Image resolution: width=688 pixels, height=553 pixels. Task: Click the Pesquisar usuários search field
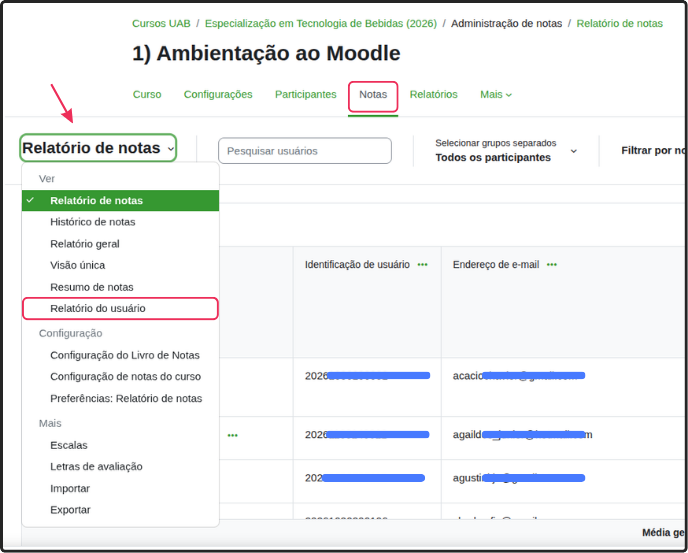pyautogui.click(x=304, y=151)
